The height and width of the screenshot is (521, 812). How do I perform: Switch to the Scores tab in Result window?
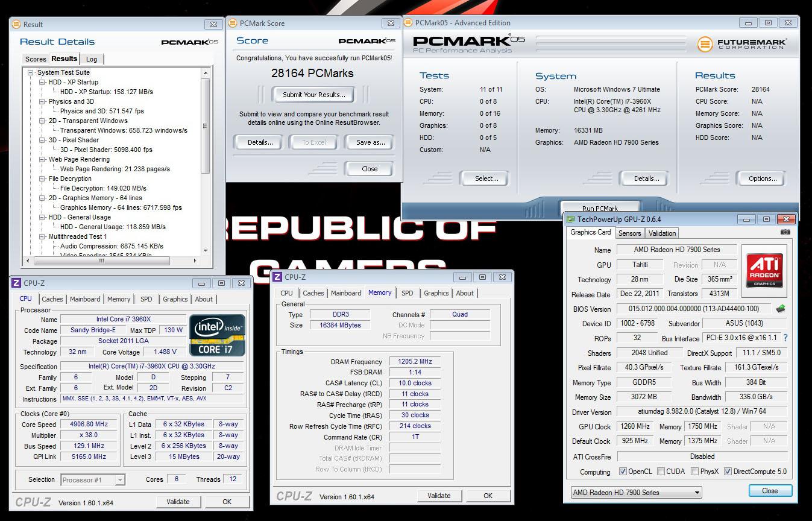point(36,59)
